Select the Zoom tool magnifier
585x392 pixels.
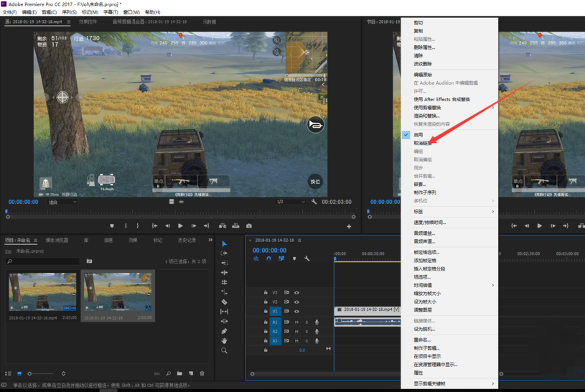(224, 350)
